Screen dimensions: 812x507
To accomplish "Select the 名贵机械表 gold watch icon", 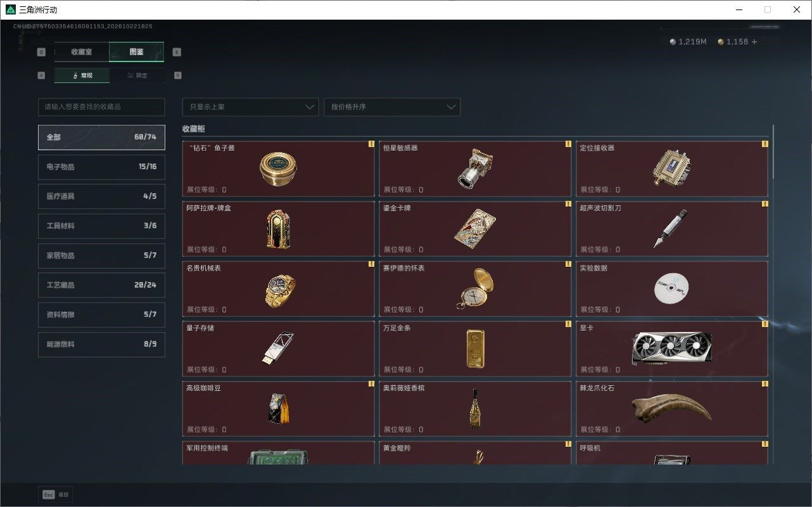I will 280,291.
